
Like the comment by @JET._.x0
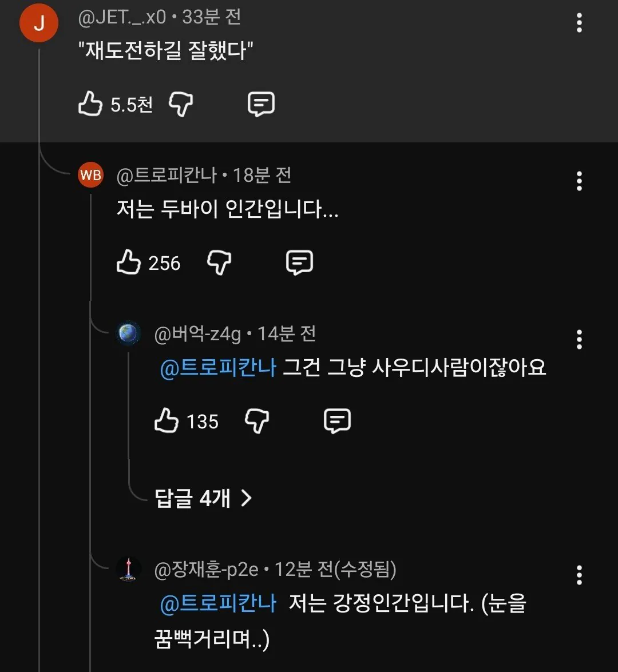coord(90,105)
